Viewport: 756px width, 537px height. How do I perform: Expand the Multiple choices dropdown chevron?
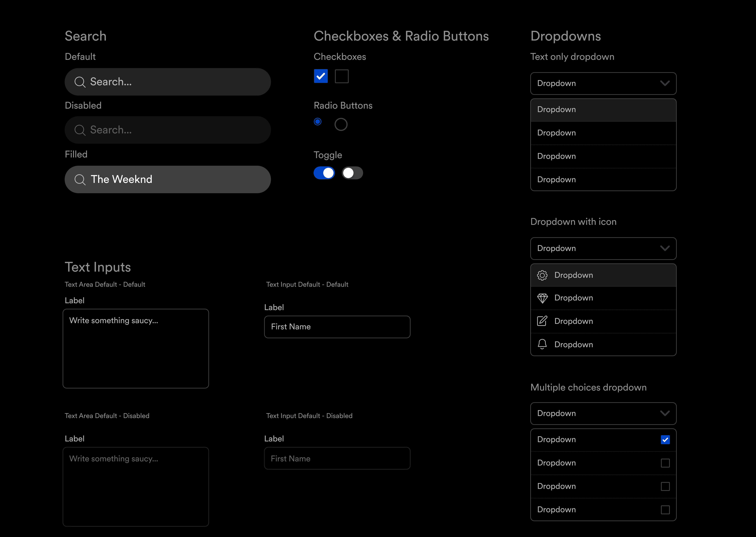[665, 413]
